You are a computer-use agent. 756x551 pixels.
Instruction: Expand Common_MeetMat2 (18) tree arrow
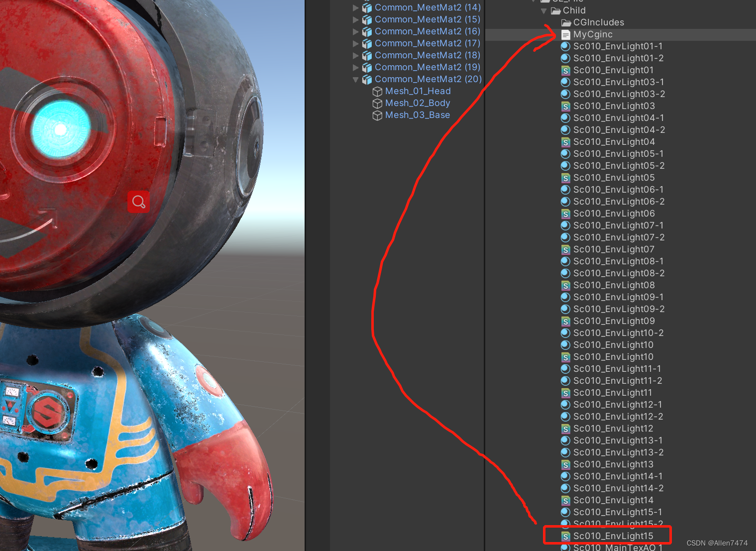355,55
